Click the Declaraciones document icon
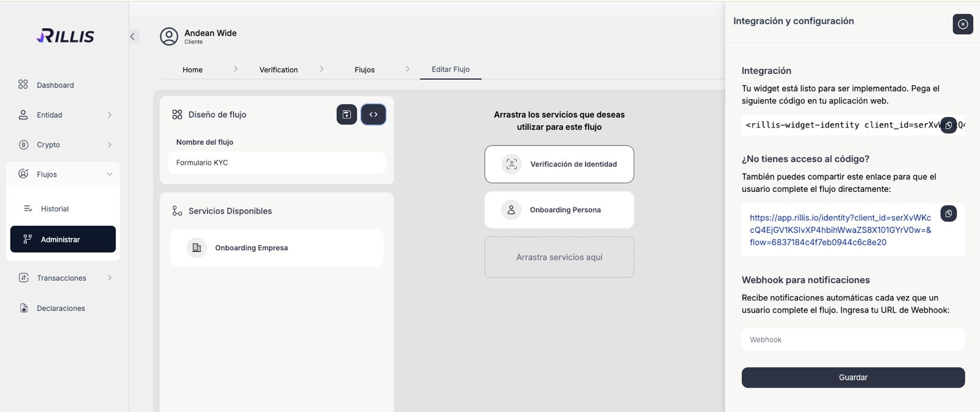Screen dimensions: 980x412 pyautogui.click(x=24, y=308)
